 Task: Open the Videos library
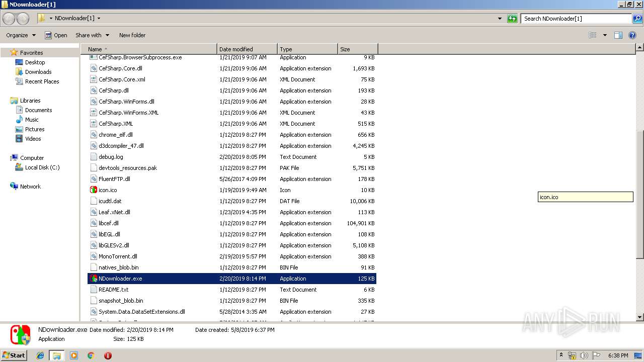tap(33, 139)
